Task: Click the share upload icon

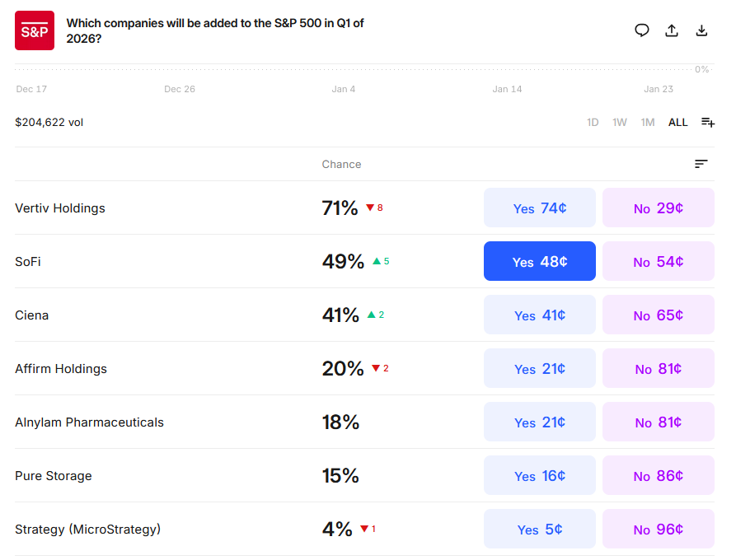Action: [672, 30]
